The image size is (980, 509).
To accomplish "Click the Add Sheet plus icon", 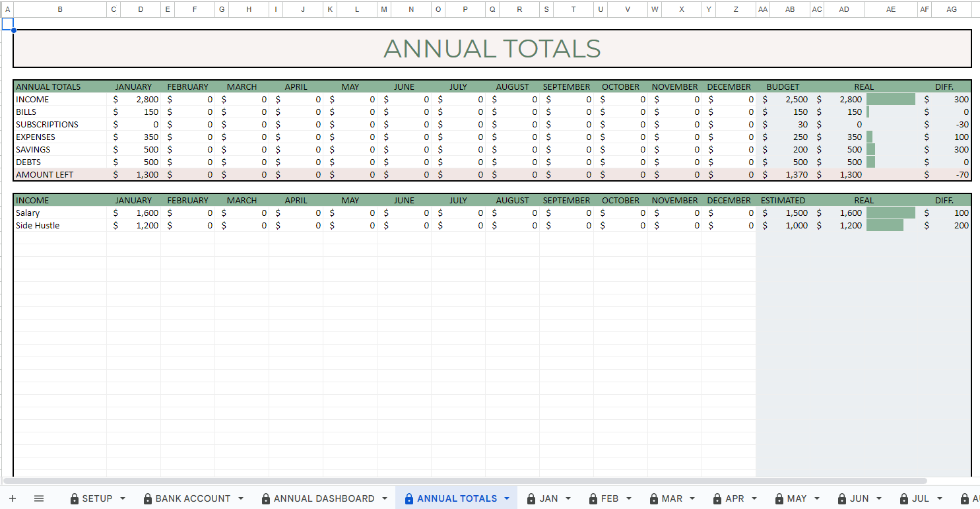I will coord(12,498).
